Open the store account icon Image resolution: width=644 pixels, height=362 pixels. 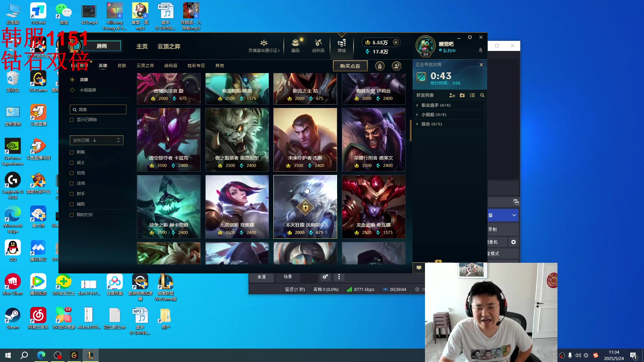point(396,66)
